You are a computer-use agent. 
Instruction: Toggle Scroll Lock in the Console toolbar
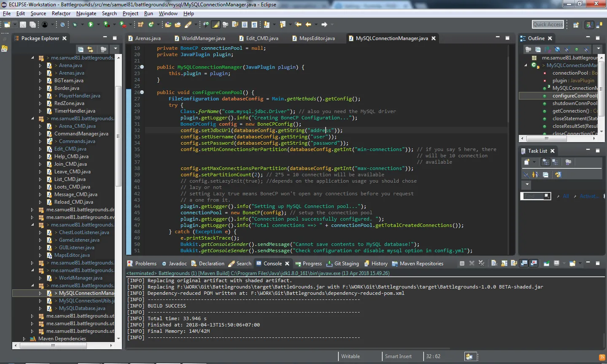point(504,264)
